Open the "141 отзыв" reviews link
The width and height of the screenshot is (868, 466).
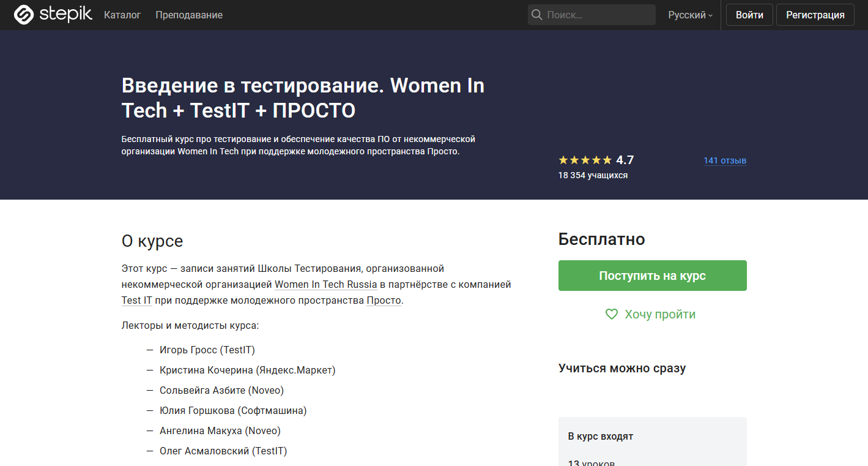[725, 160]
